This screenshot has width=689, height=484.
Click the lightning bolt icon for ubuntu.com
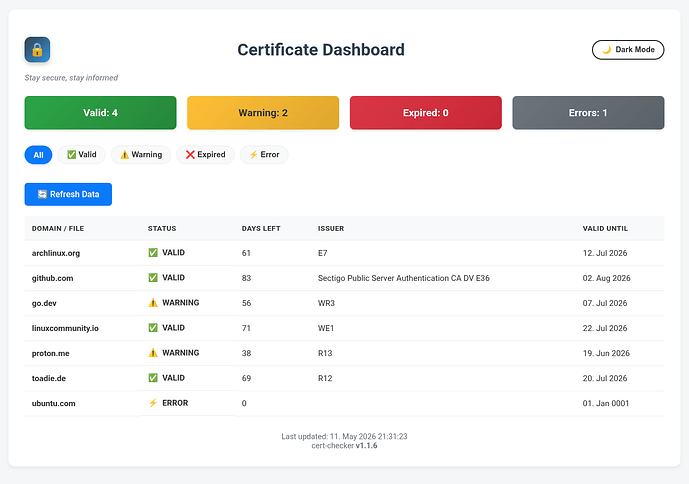(x=153, y=403)
